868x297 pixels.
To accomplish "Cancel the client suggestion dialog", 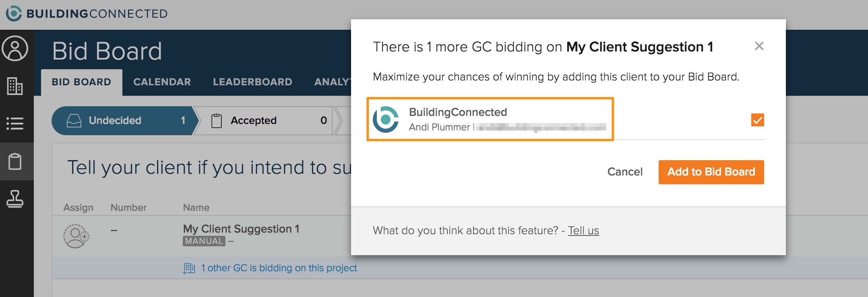I will 625,172.
